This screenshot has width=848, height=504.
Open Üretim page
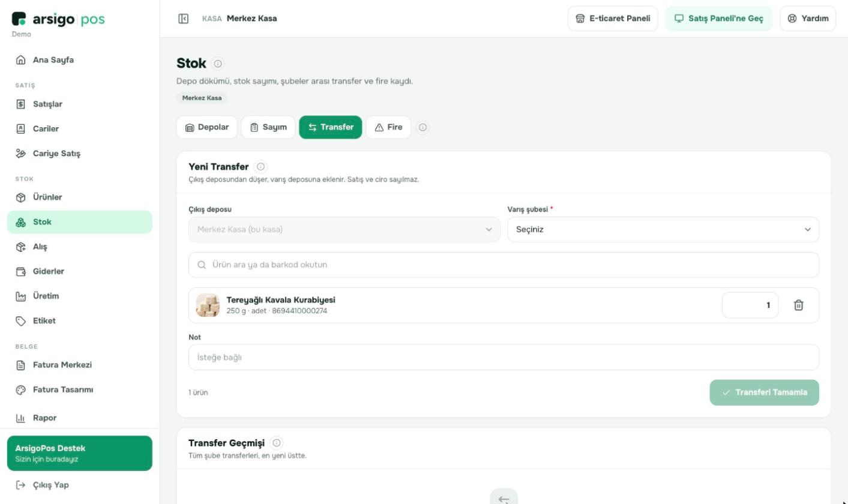(80, 296)
